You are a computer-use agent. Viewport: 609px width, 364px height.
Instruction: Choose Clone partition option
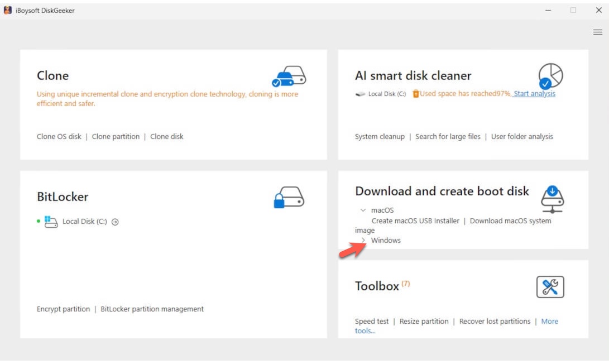(116, 136)
